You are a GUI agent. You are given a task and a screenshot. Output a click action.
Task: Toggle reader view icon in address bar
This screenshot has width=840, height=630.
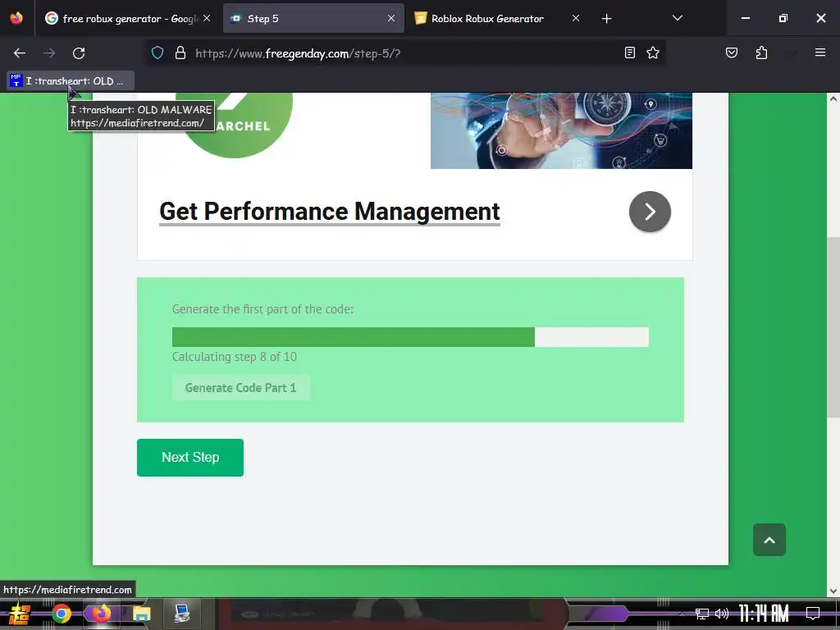[x=630, y=52]
